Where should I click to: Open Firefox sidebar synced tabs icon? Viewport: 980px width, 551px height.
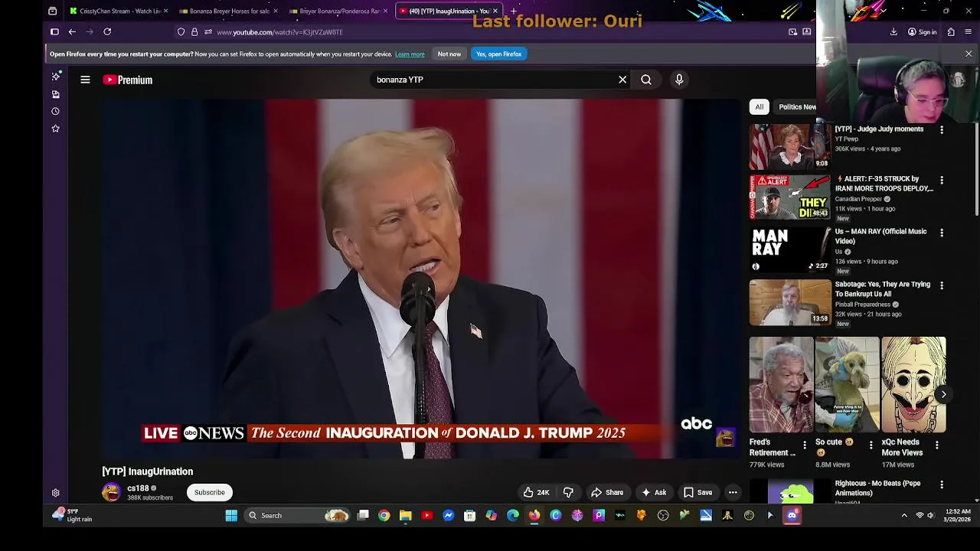point(55,94)
